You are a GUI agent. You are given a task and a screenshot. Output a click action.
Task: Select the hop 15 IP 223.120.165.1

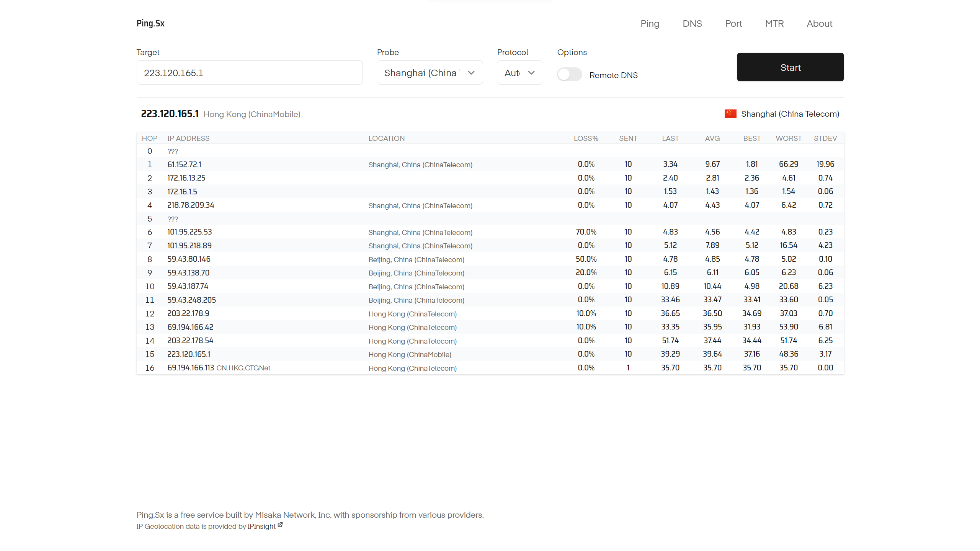189,354
